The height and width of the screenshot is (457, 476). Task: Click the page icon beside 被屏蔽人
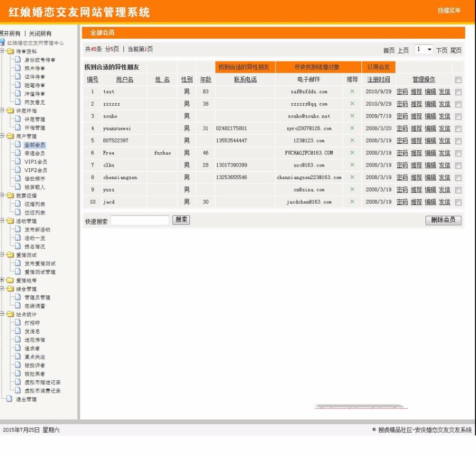pyautogui.click(x=18, y=187)
